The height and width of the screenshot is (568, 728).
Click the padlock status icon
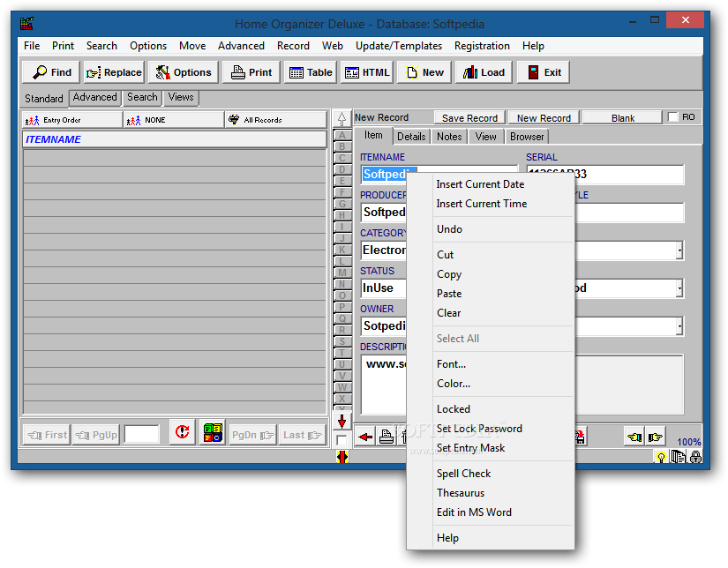(x=695, y=458)
